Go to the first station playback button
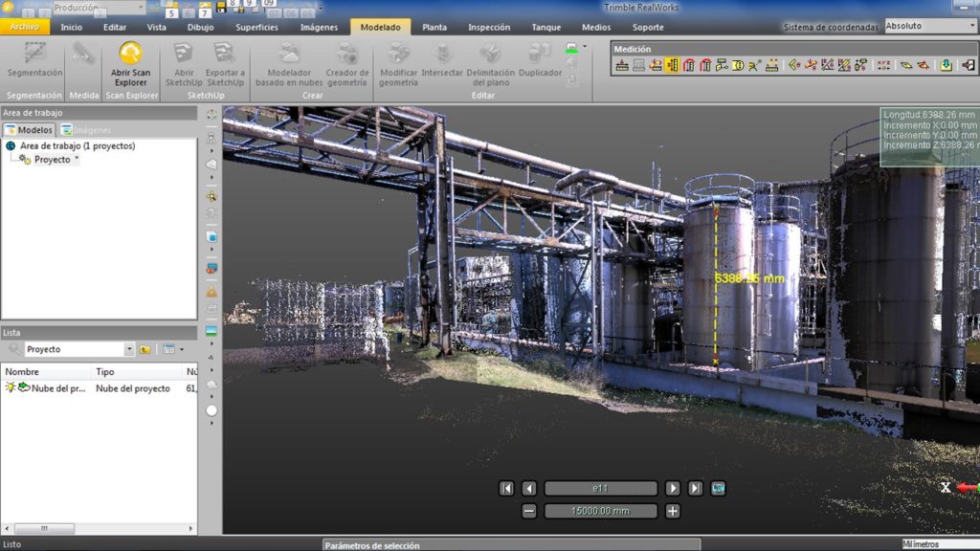 click(x=506, y=488)
